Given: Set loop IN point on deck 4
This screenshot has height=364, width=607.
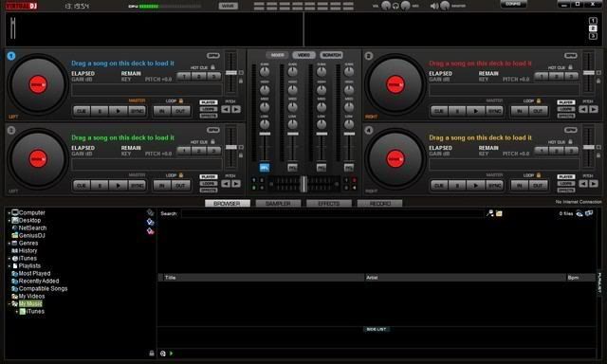Looking at the screenshot, I should (x=519, y=186).
